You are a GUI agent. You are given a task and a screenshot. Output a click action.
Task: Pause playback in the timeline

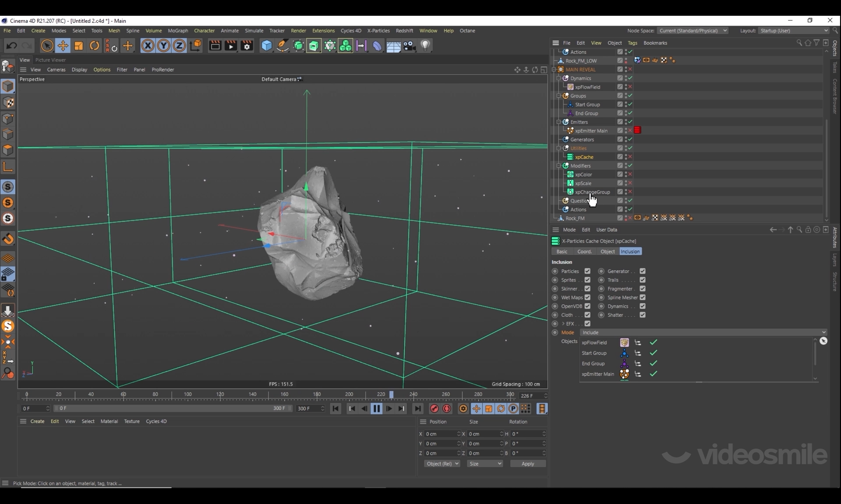click(x=376, y=409)
